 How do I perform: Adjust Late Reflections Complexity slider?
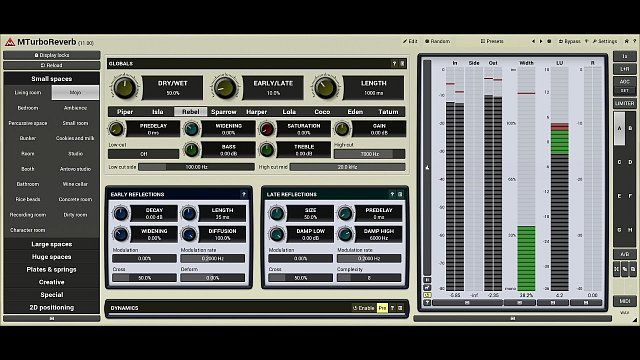click(x=369, y=278)
